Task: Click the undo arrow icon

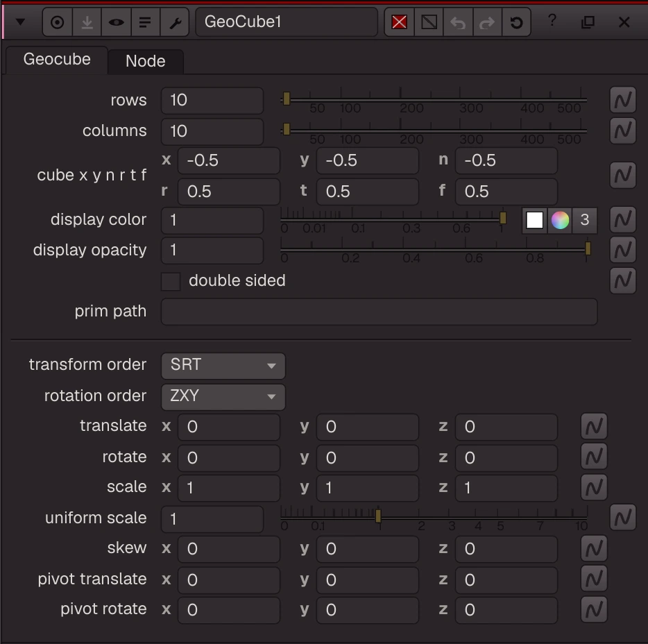Action: (458, 22)
